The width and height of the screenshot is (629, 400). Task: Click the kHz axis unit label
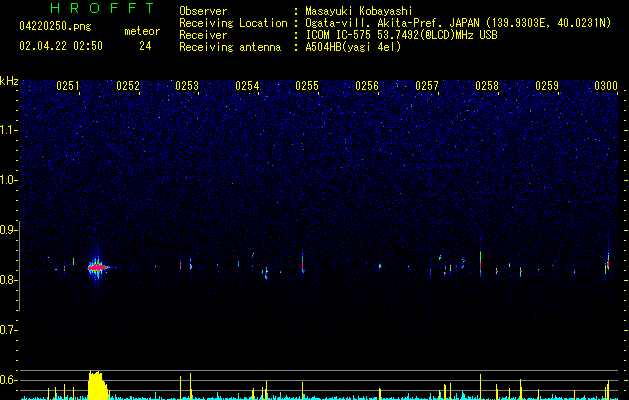9,81
